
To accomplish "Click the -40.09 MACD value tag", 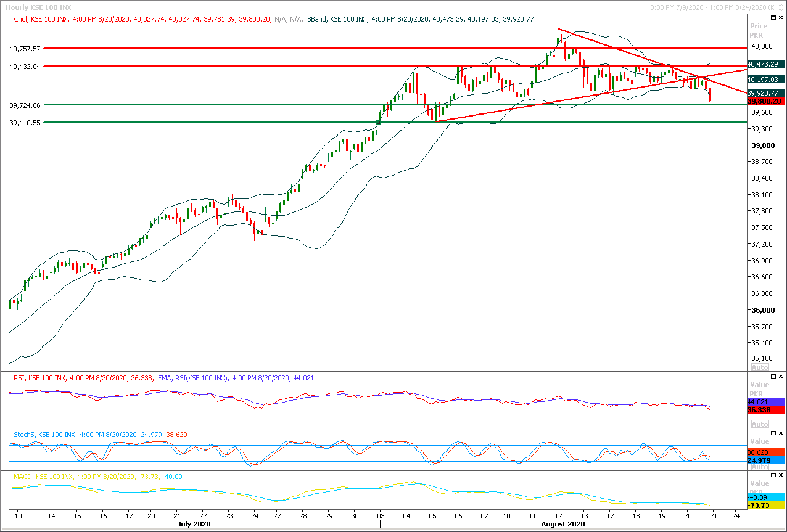I will coord(765,497).
